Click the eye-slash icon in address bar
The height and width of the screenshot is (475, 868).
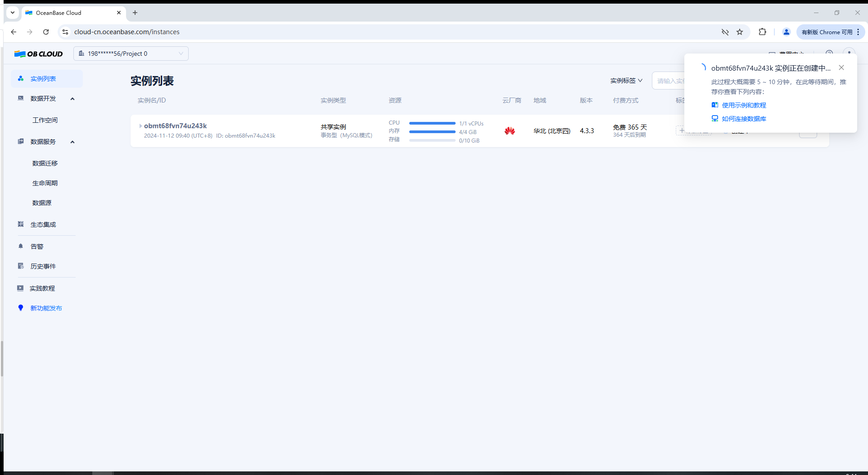(x=725, y=32)
